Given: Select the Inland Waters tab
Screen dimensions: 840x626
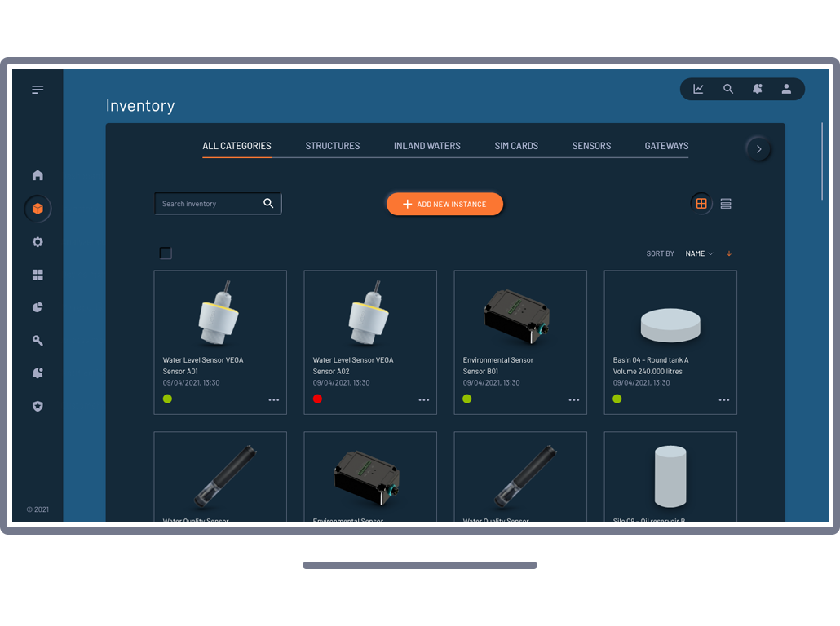Looking at the screenshot, I should [427, 146].
